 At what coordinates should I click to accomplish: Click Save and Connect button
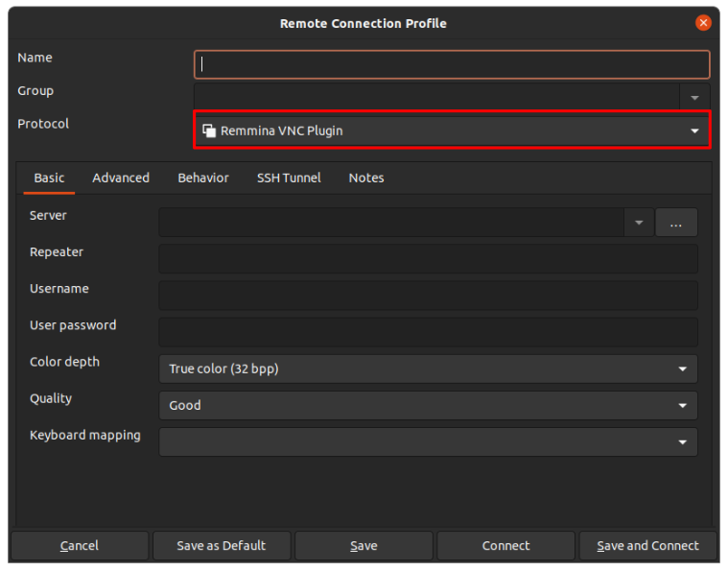(x=647, y=546)
